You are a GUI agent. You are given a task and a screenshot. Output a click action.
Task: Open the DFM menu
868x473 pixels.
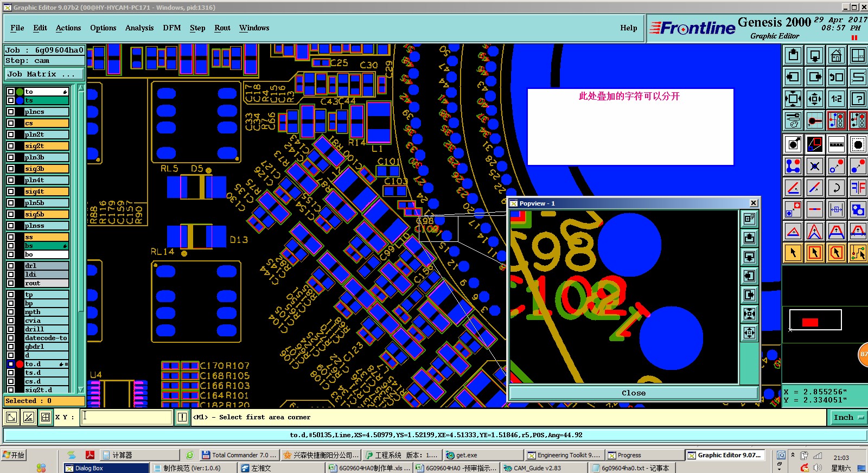point(172,28)
